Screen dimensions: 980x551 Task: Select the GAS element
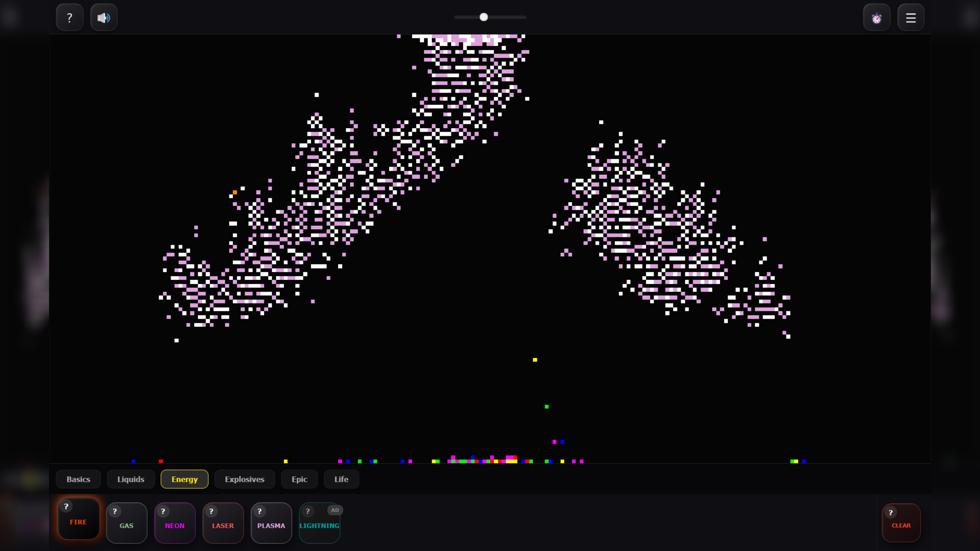click(x=126, y=524)
